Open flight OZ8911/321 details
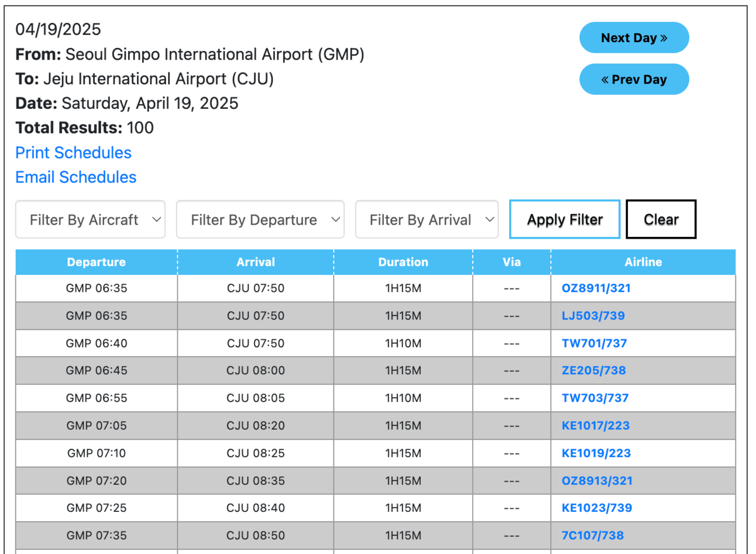 tap(596, 288)
